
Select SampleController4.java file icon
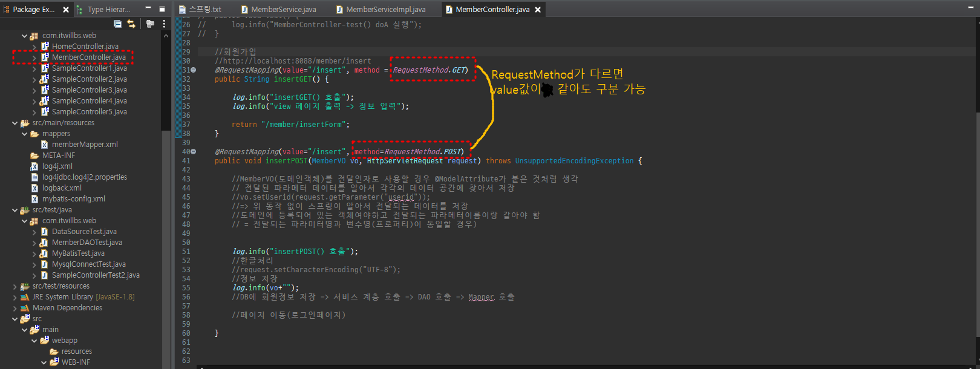pyautogui.click(x=44, y=101)
